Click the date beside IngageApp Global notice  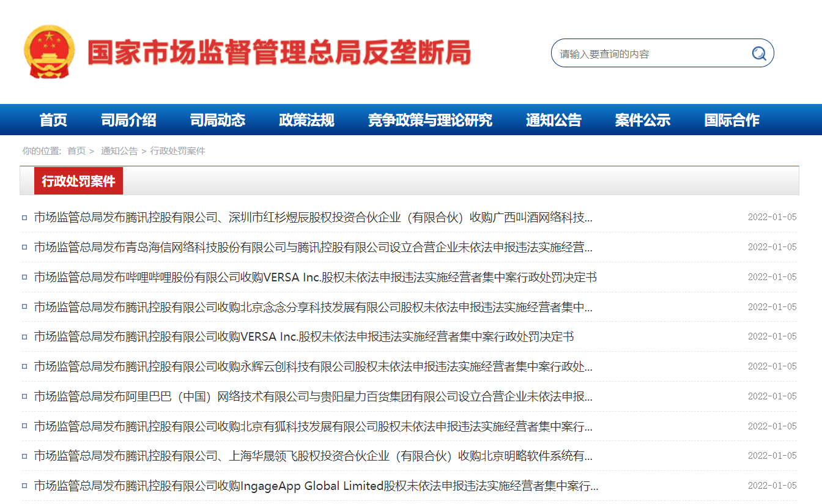[x=772, y=486]
